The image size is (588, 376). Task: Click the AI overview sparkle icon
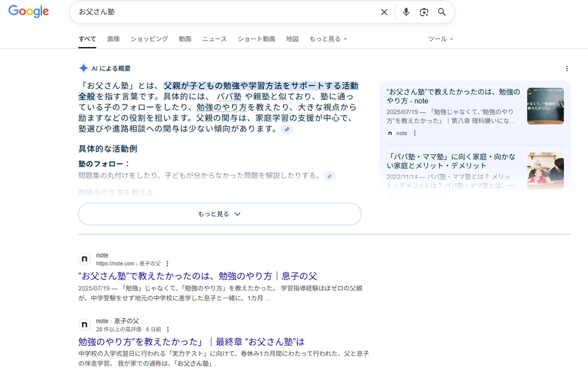pyautogui.click(x=83, y=69)
